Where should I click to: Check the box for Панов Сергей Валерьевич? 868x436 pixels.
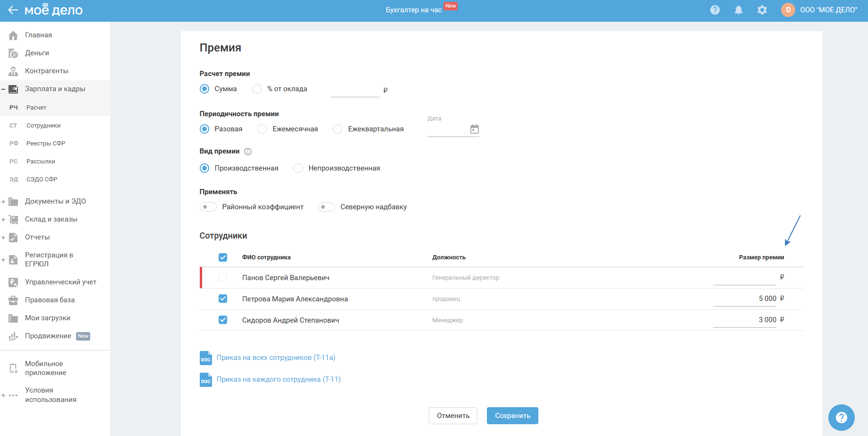pyautogui.click(x=223, y=278)
